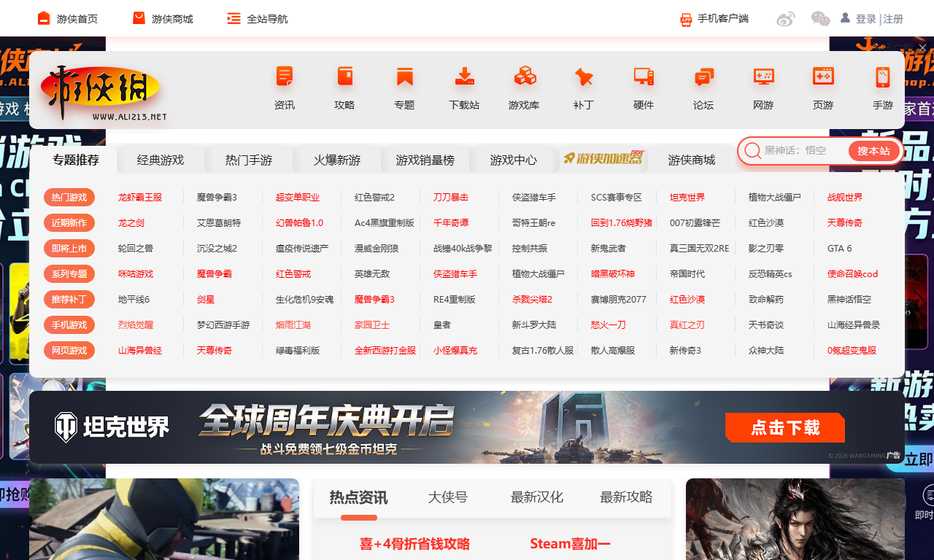
Task: Click the 游侠商城 shopping bag icon
Action: (x=139, y=18)
